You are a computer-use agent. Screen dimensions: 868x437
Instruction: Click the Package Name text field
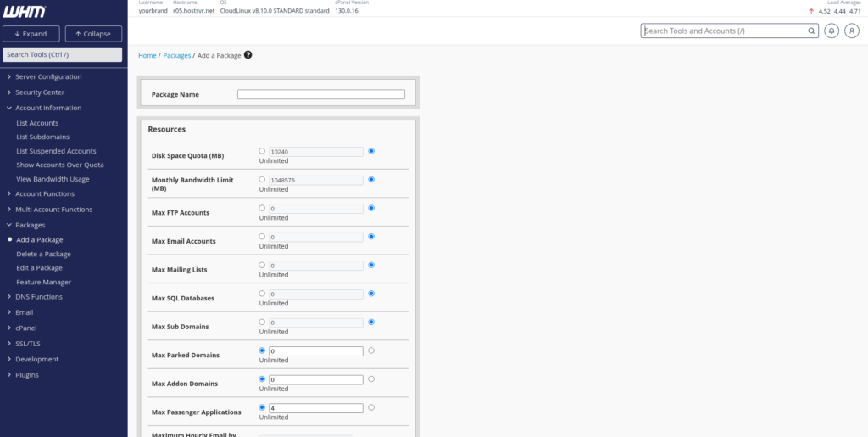click(x=321, y=94)
